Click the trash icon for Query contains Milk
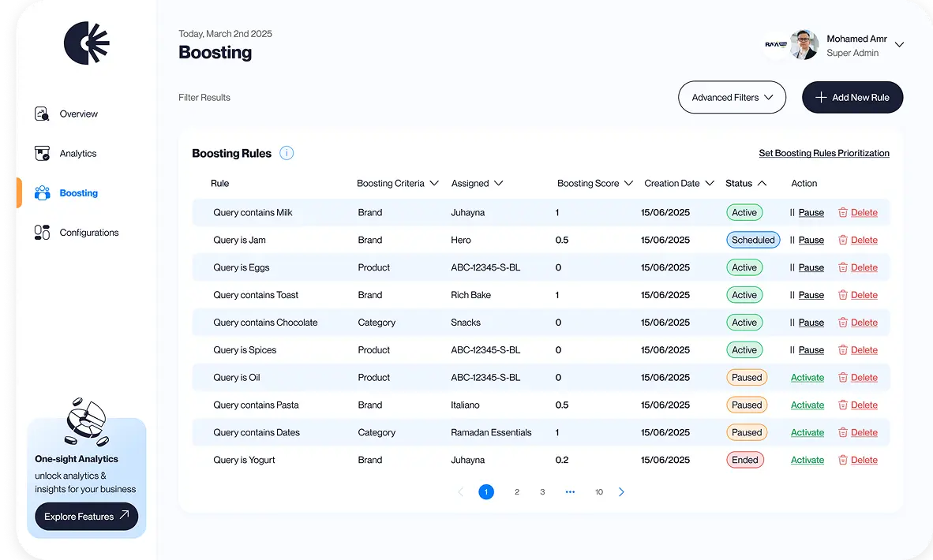The image size is (933, 560). [x=843, y=212]
